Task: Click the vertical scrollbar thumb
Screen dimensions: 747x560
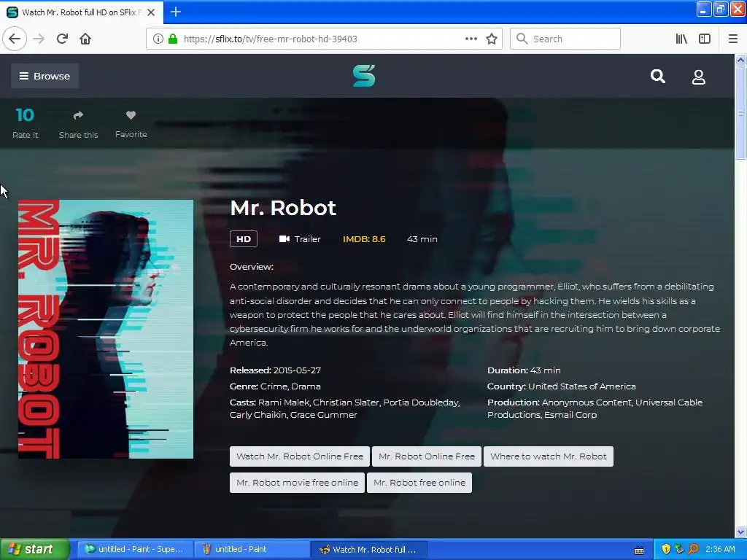Action: tap(741, 113)
